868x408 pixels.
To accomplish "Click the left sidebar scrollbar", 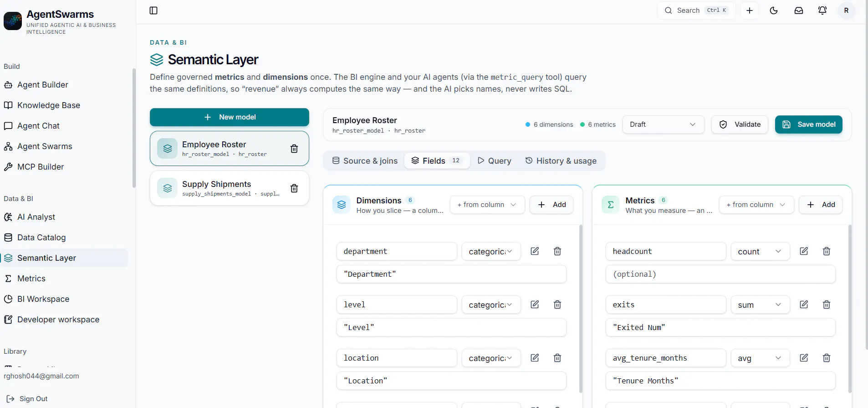I will point(134,128).
